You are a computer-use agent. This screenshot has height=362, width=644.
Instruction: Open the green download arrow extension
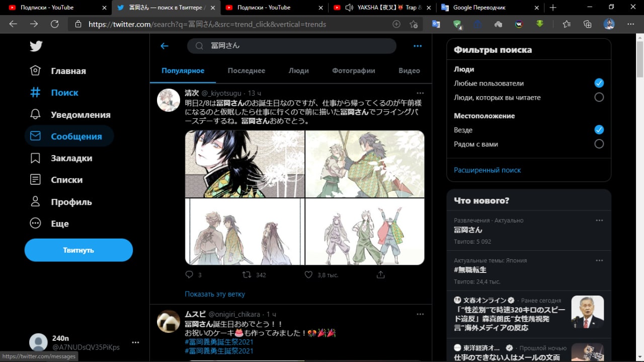[x=540, y=24]
